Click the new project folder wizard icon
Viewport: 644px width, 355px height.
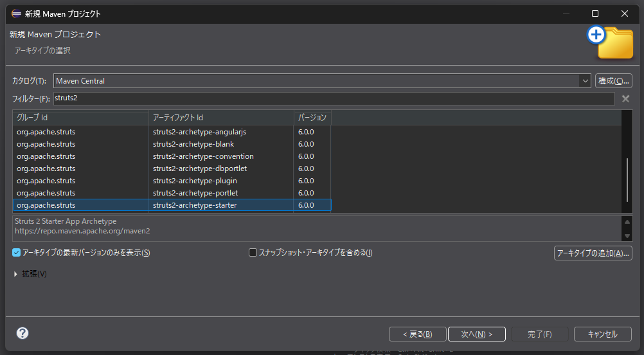click(610, 42)
